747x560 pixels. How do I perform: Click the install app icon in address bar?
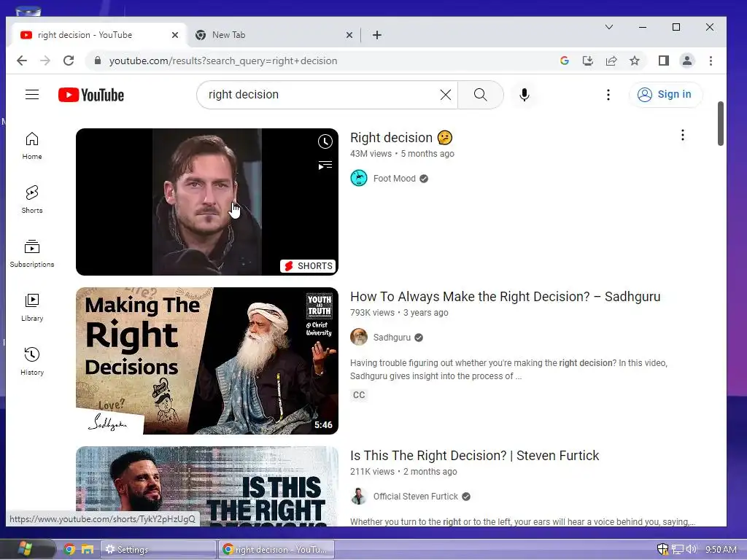click(x=588, y=61)
